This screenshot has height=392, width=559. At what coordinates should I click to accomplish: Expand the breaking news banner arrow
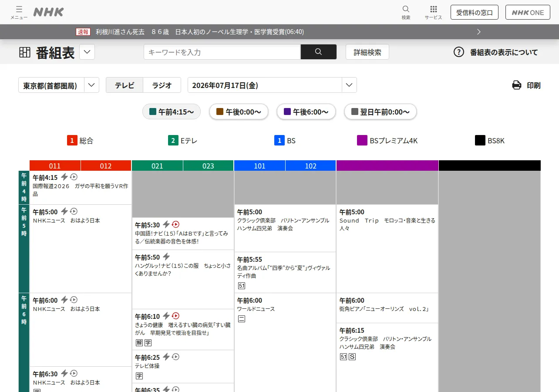pos(479,32)
